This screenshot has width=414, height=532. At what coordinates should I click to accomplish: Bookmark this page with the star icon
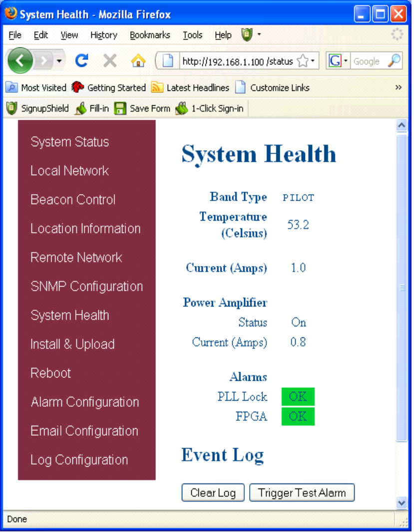coord(302,61)
